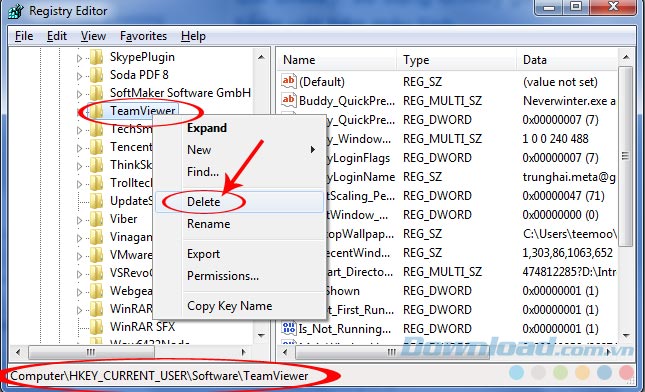Click the SkypePlugin folder icon
Screen dimensions: 645x392
coord(96,57)
